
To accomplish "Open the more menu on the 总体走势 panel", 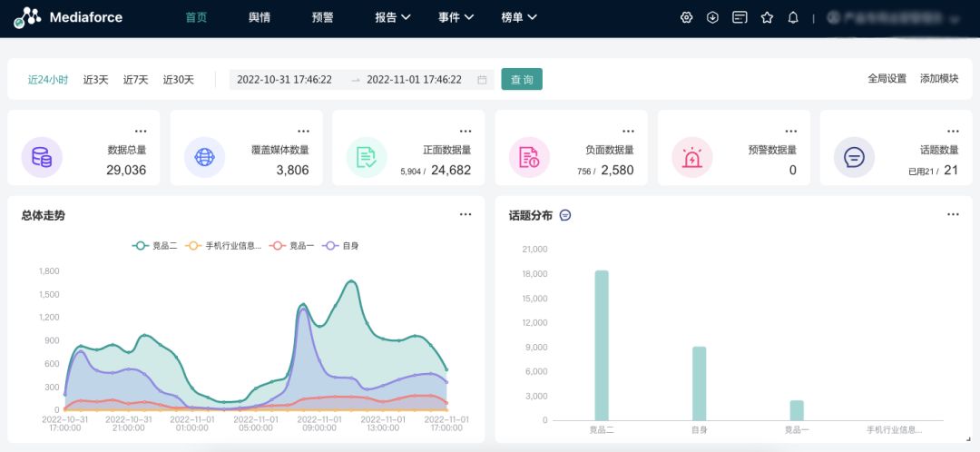I will tap(465, 214).
